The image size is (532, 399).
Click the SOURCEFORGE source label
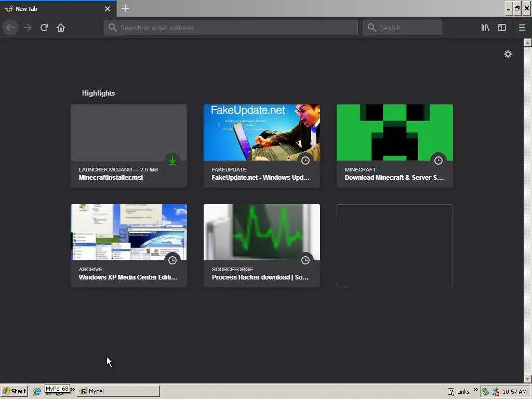click(232, 269)
